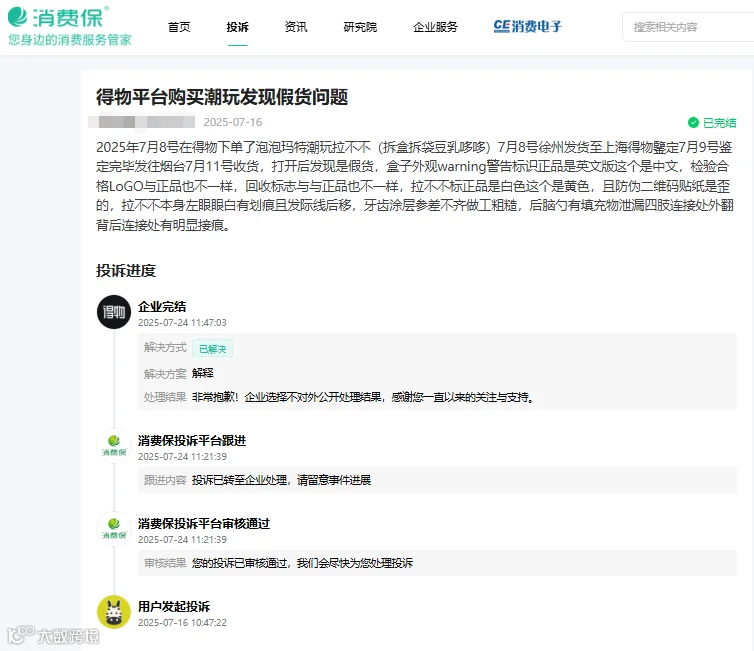Click the blurred username next to date
This screenshot has width=754, height=651.
(141, 122)
